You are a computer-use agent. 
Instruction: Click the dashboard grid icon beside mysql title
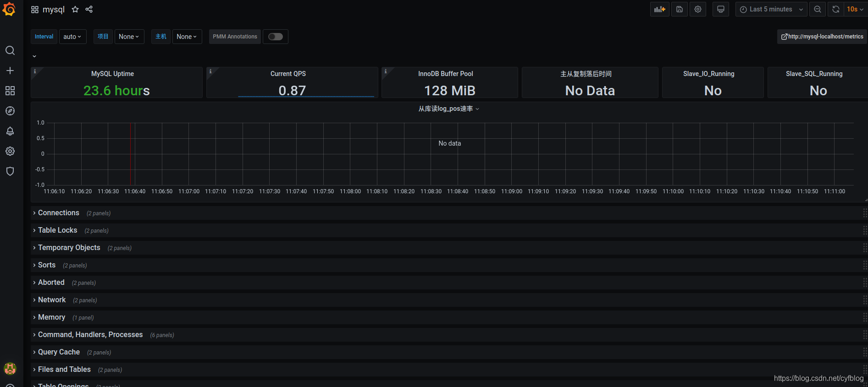click(35, 10)
